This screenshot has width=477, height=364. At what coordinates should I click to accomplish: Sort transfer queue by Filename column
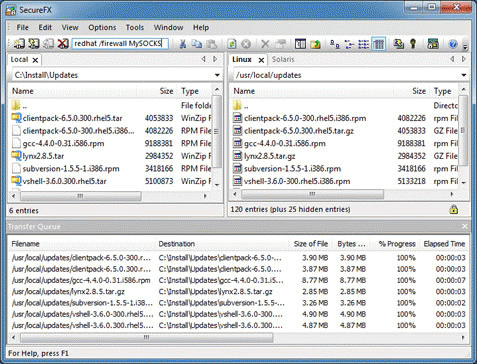point(82,244)
